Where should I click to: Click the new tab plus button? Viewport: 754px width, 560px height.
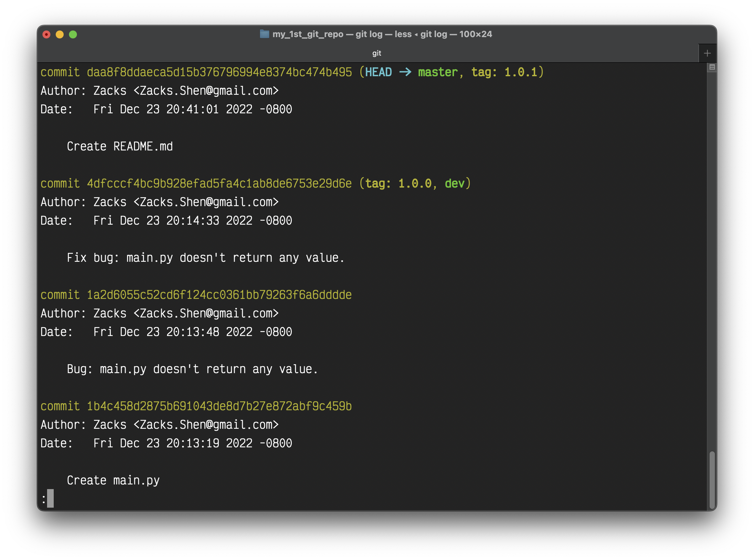point(707,53)
